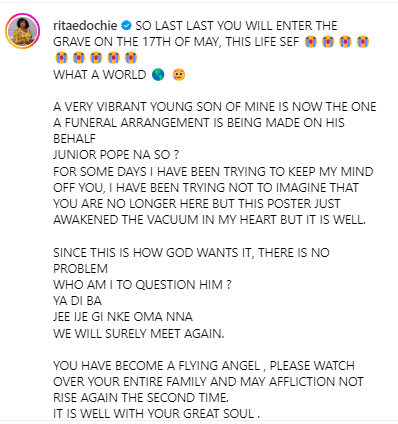398x424 pixels.
Task: Click the first emoji in the five-crying-face row
Action: pyautogui.click(x=61, y=58)
